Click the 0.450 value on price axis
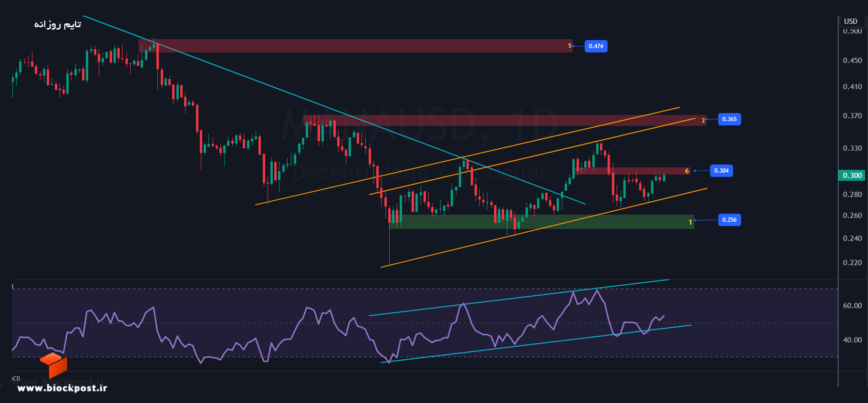The height and width of the screenshot is (403, 868). point(852,61)
